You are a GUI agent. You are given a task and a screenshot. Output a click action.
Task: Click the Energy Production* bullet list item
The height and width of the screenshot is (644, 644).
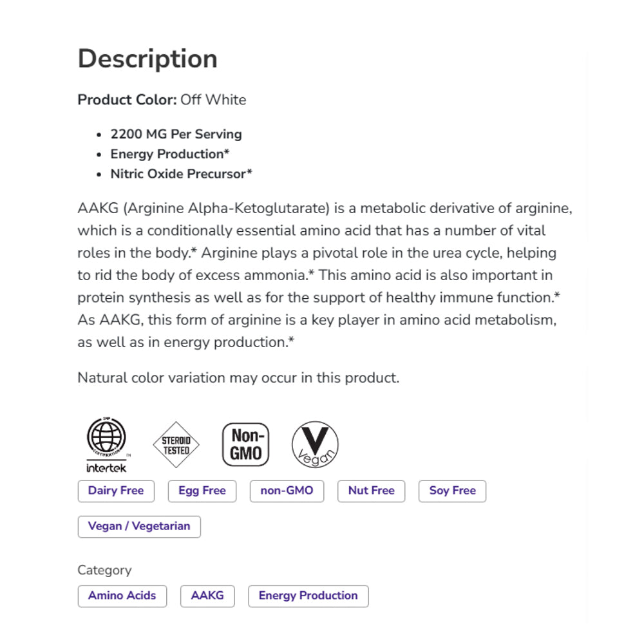pos(170,154)
